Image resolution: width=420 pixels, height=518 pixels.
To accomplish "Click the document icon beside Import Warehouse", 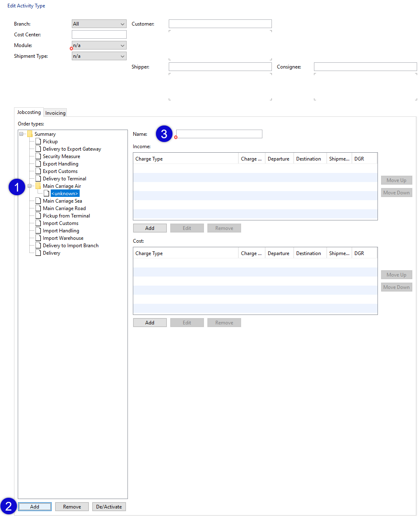I will click(x=38, y=238).
